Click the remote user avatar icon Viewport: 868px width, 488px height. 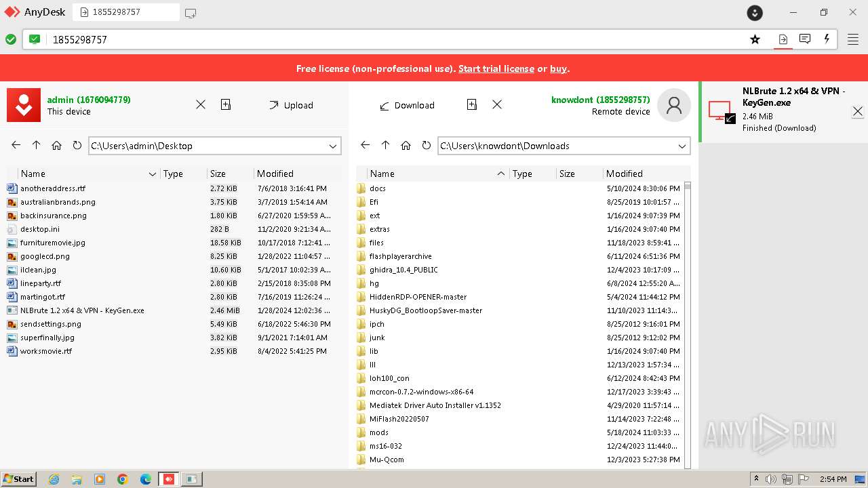pos(674,105)
